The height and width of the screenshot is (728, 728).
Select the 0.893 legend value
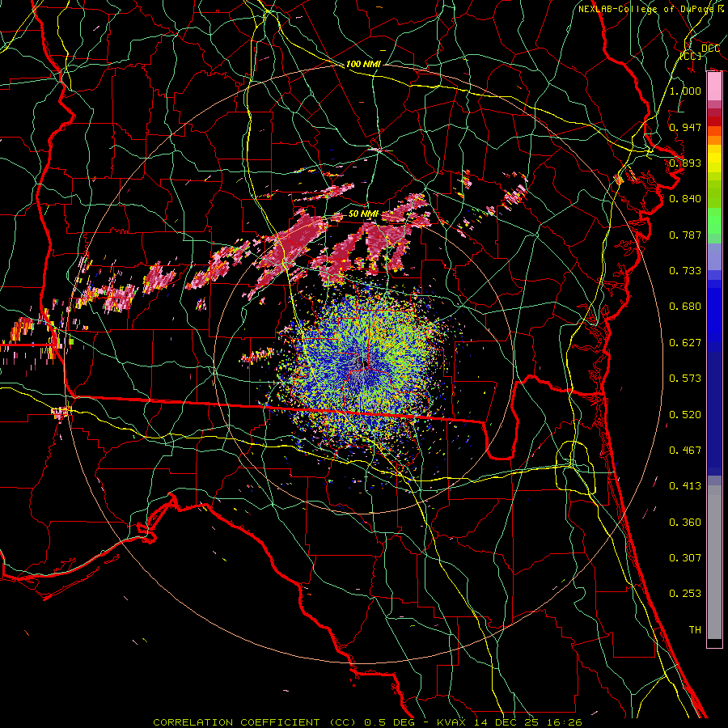(x=685, y=163)
